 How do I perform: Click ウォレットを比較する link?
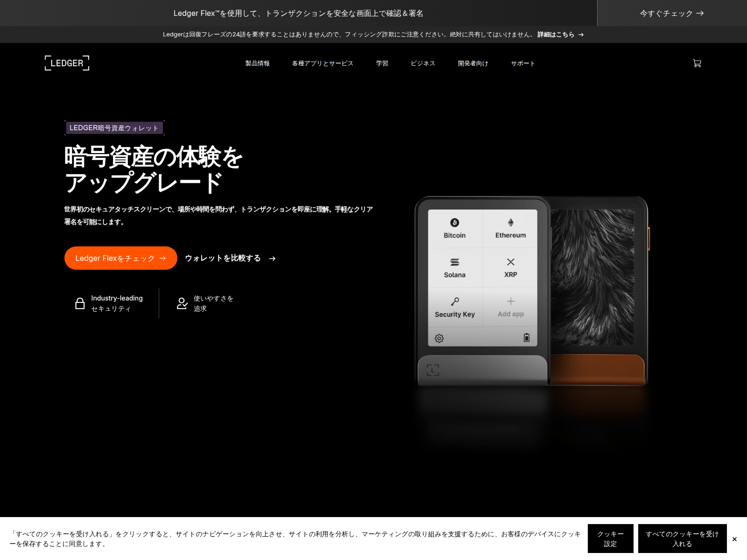(x=230, y=258)
